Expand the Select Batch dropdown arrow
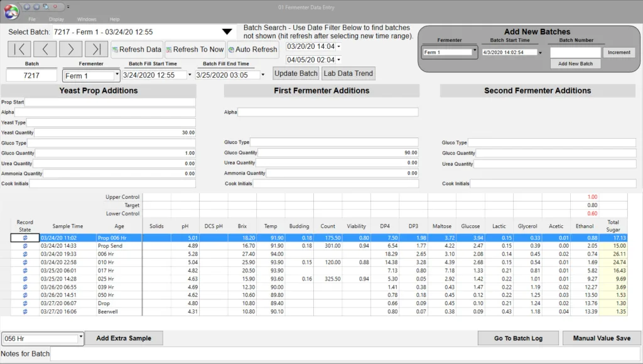This screenshot has width=643, height=364. [227, 32]
